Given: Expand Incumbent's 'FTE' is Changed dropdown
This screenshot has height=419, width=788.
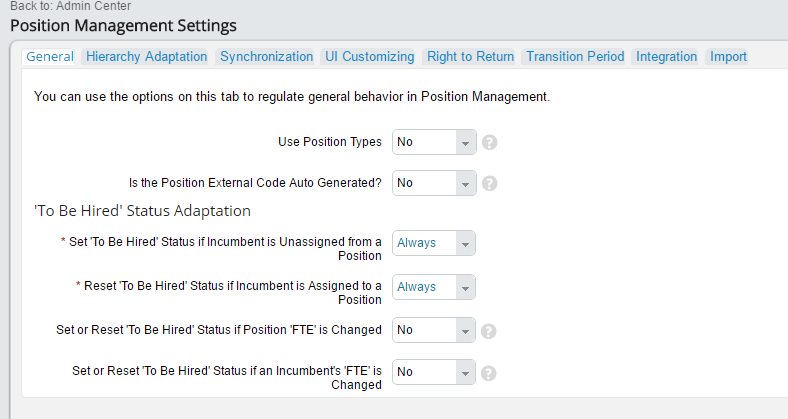Looking at the screenshot, I should pos(434,372).
